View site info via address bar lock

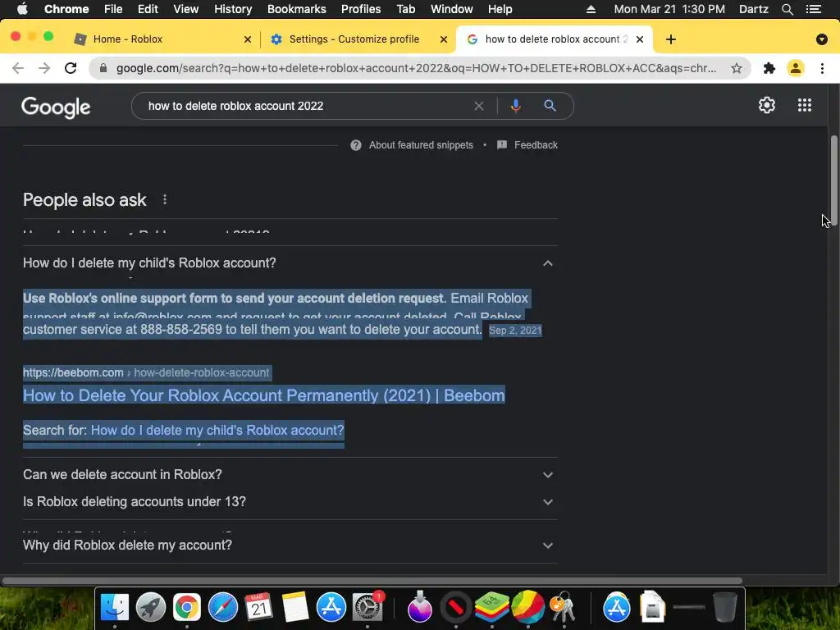(x=103, y=68)
